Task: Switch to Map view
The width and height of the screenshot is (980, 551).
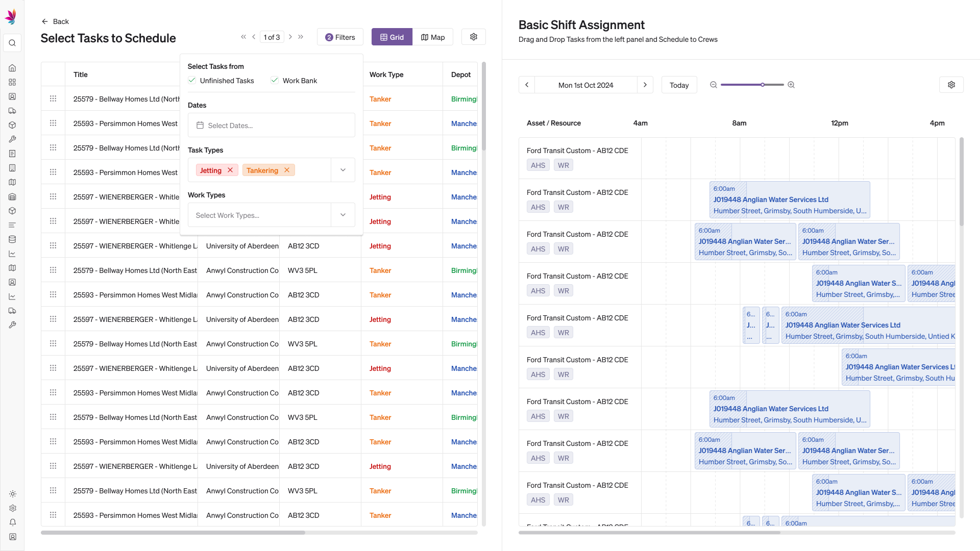Action: tap(433, 37)
